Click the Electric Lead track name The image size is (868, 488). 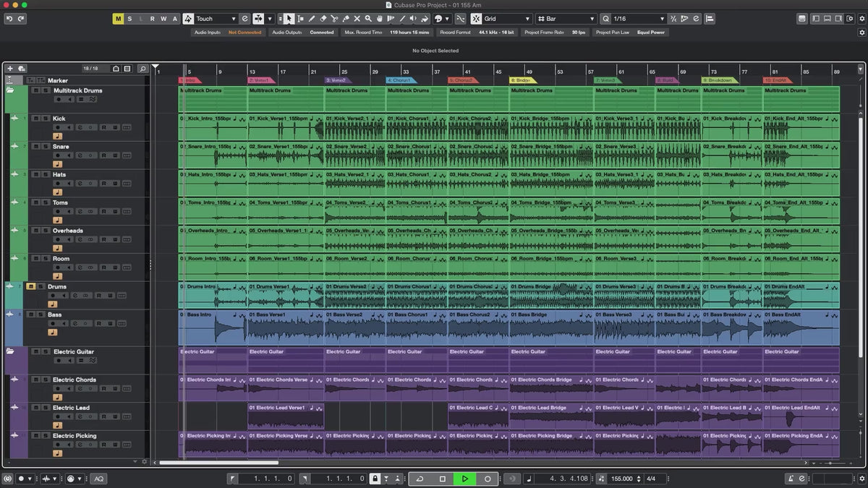71,408
